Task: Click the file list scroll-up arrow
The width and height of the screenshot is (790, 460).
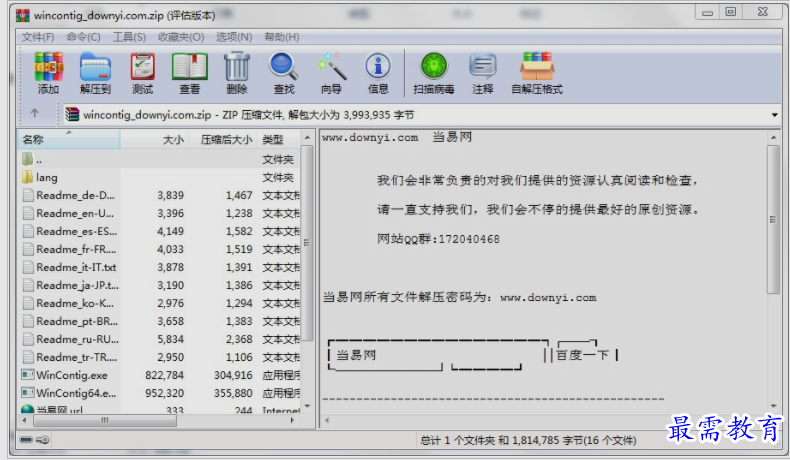Action: pos(306,137)
